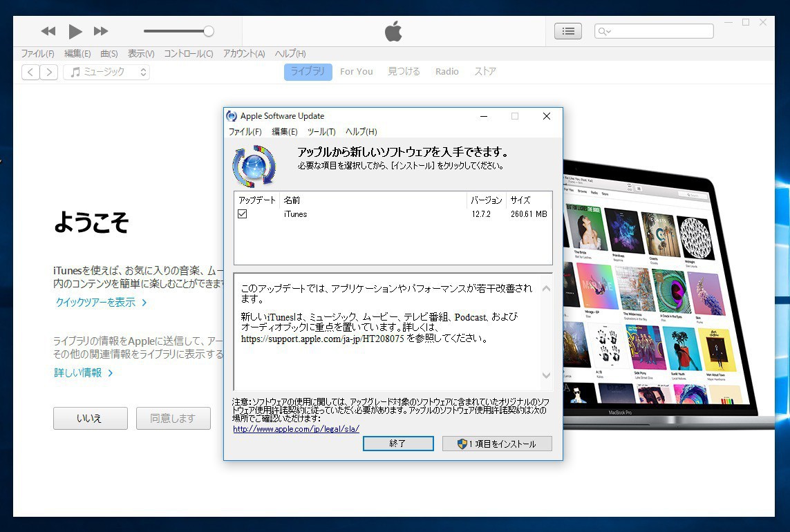Image resolution: width=790 pixels, height=532 pixels.
Task: Open the list view icon button
Action: pos(567,31)
